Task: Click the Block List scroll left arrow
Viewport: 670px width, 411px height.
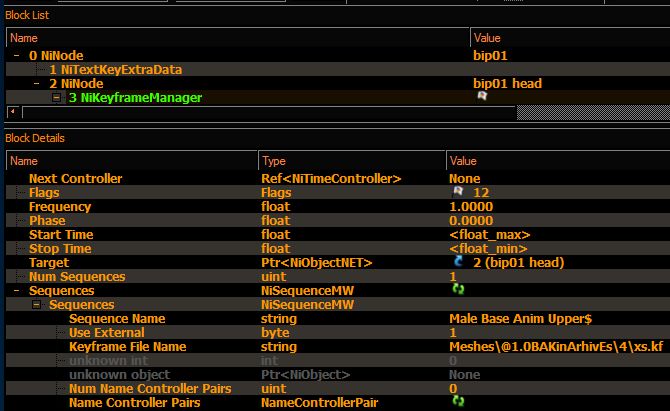Action: (x=13, y=112)
